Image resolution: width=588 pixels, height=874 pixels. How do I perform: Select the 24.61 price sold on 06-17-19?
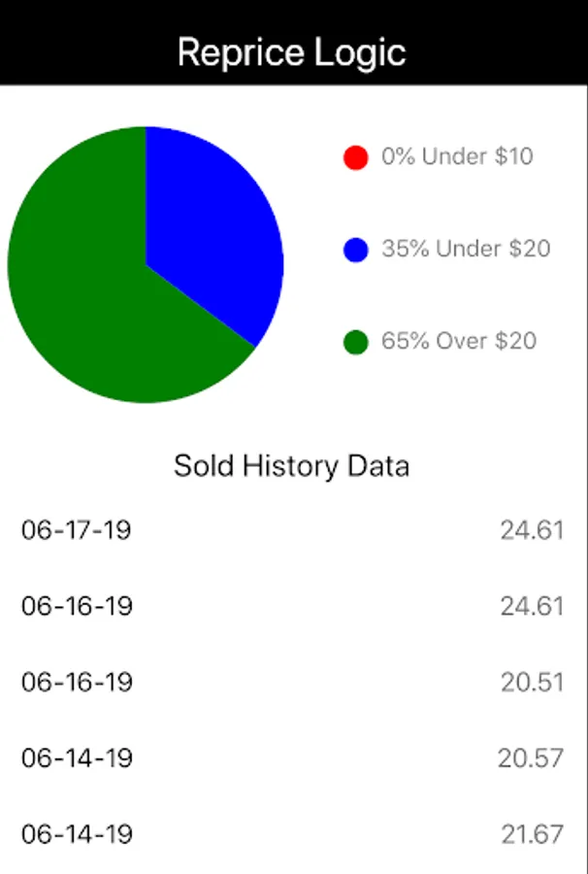point(532,530)
